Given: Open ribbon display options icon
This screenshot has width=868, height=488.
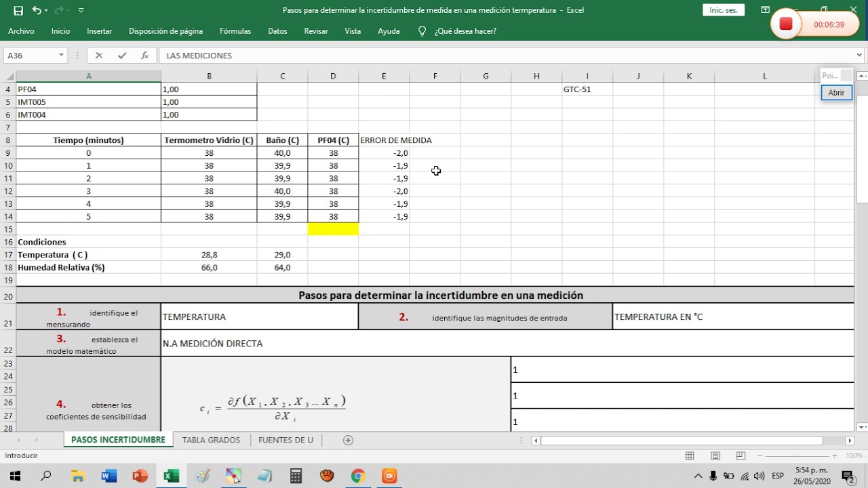Looking at the screenshot, I should pos(766,10).
